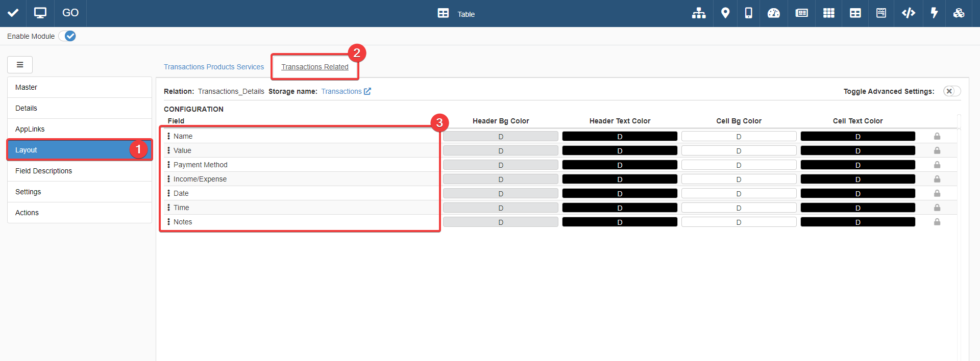The height and width of the screenshot is (361, 980).
Task: Toggle the Enable Module switch
Action: click(x=67, y=36)
